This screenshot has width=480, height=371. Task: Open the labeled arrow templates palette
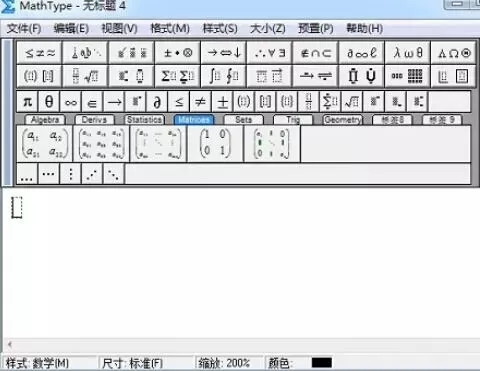click(315, 76)
